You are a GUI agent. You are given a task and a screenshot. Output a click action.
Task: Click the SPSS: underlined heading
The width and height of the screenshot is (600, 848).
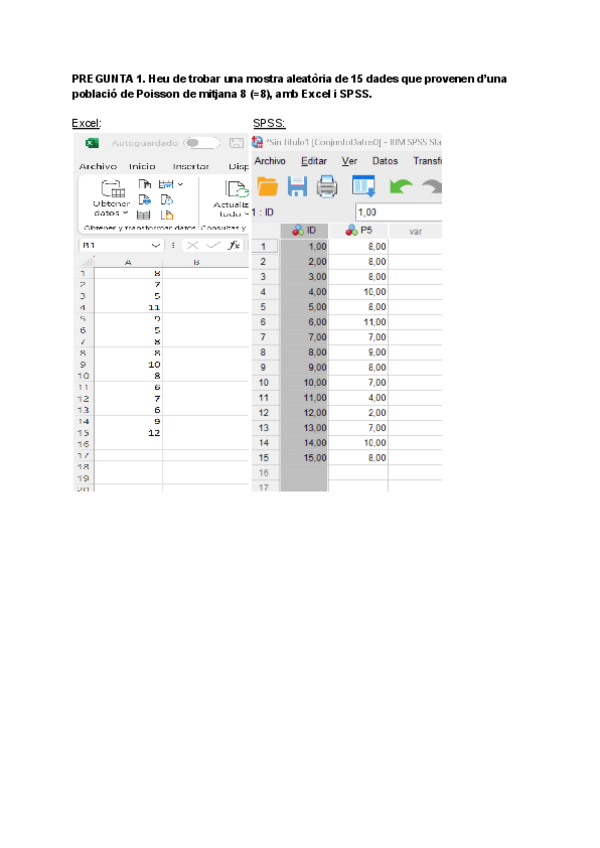click(x=269, y=123)
